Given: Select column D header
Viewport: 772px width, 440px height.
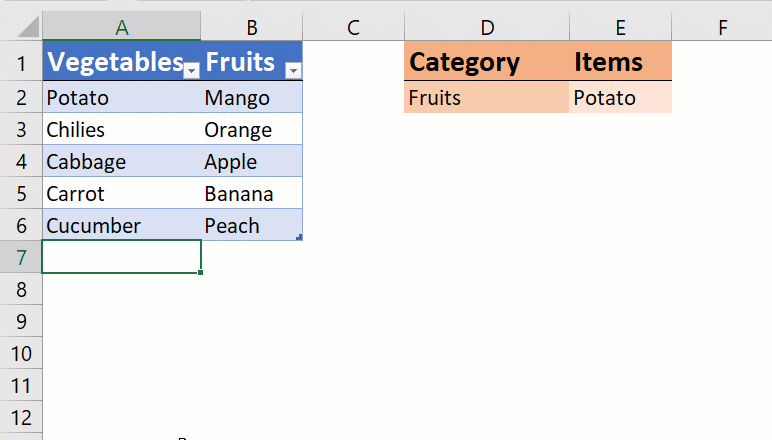Looking at the screenshot, I should (487, 27).
